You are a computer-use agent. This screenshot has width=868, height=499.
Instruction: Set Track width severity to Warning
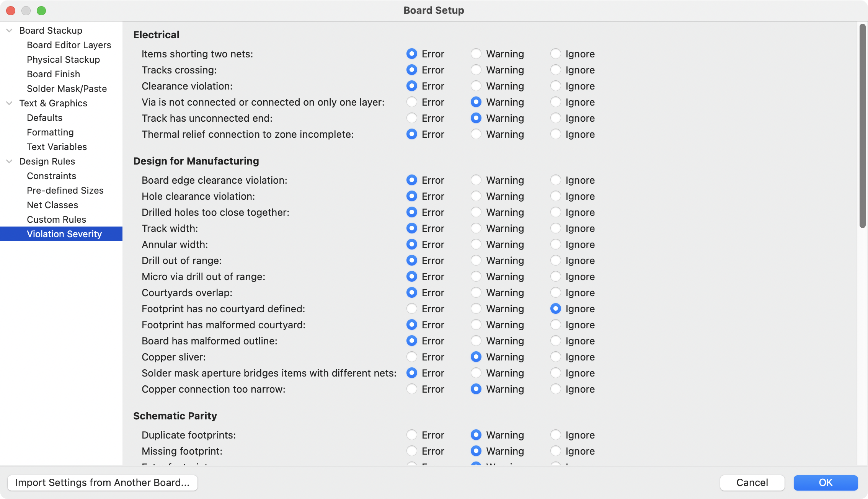click(476, 228)
